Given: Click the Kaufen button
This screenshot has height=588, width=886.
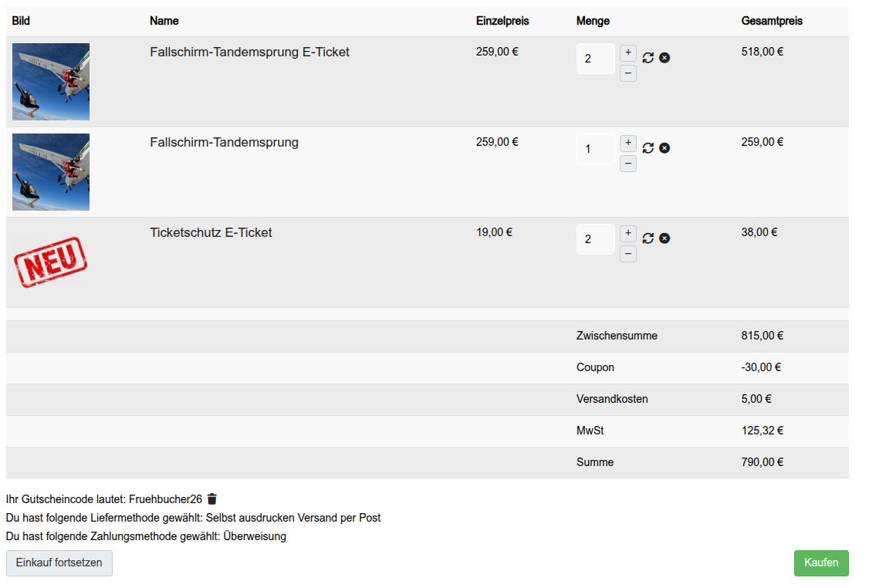Looking at the screenshot, I should (x=821, y=563).
